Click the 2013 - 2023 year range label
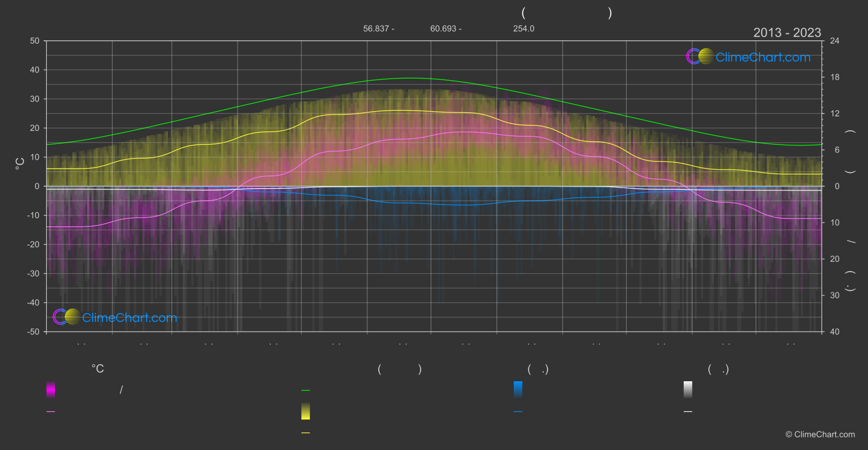Image resolution: width=868 pixels, height=450 pixels. click(x=787, y=33)
